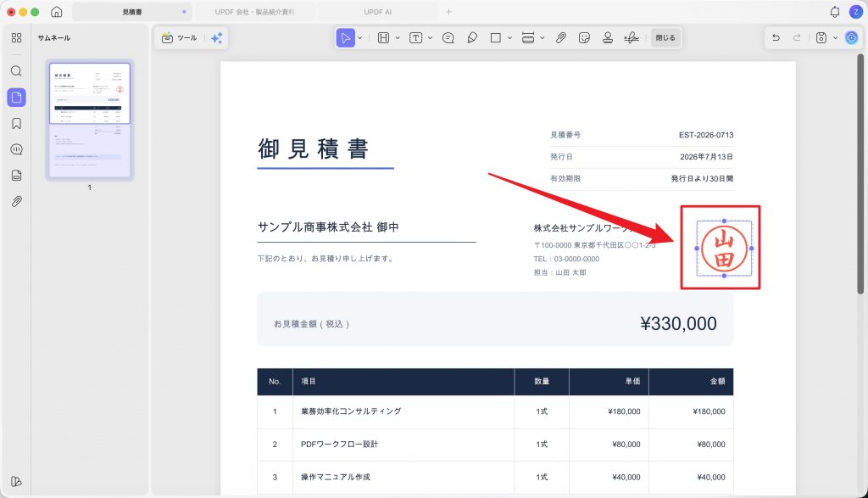
Task: Expand the save options dropdown arrow
Action: (835, 37)
